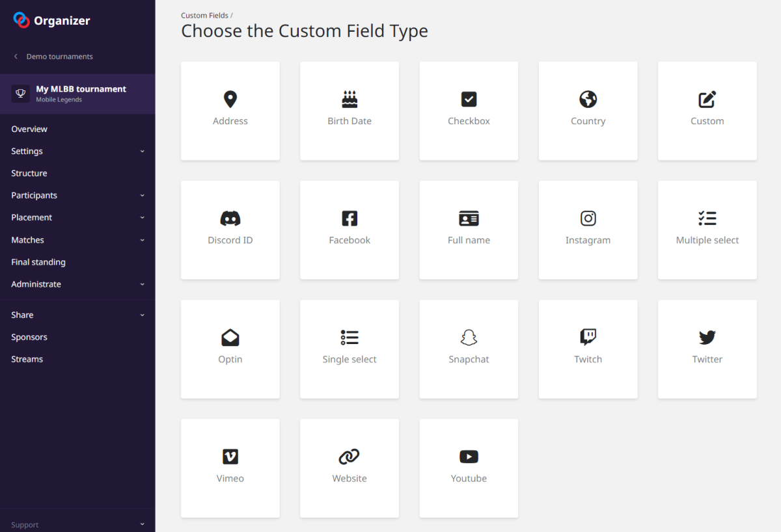
Task: Choose the Checkbox field type
Action: [x=469, y=111]
